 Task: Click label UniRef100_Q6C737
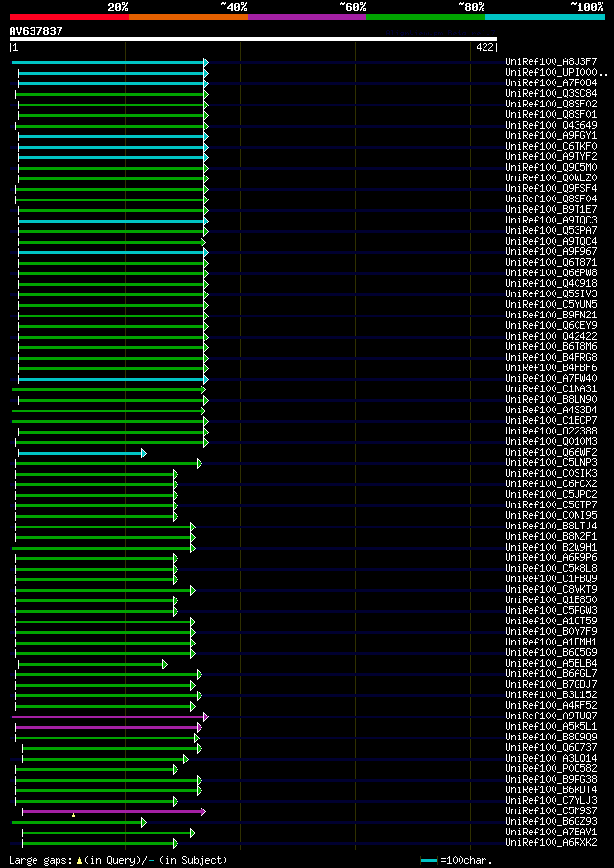click(x=551, y=748)
